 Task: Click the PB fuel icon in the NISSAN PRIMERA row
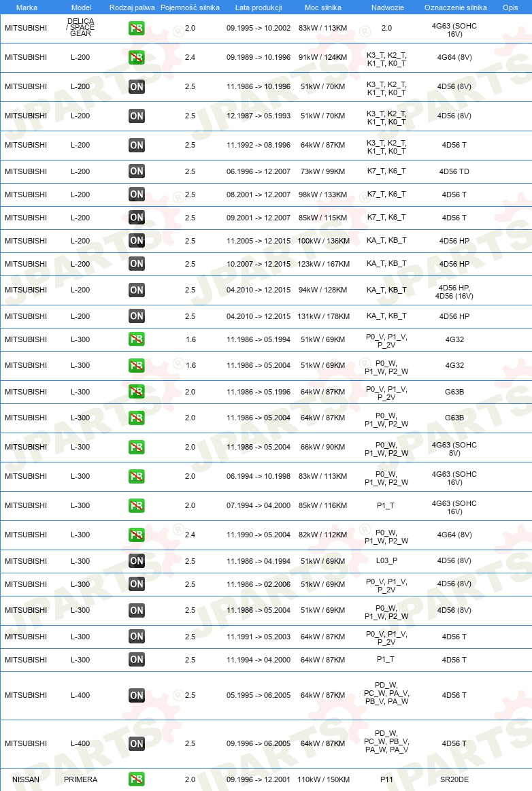click(136, 779)
